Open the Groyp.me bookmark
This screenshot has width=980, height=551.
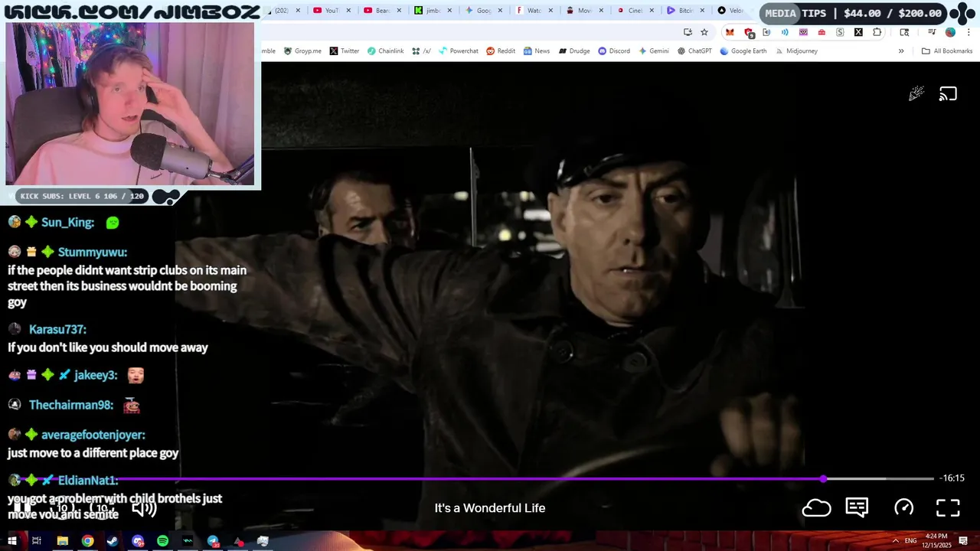(302, 51)
